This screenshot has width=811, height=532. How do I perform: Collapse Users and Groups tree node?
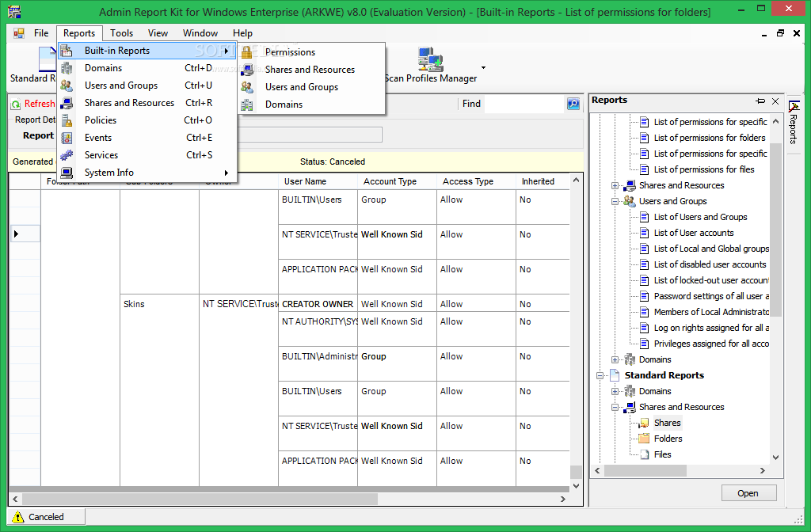click(615, 201)
